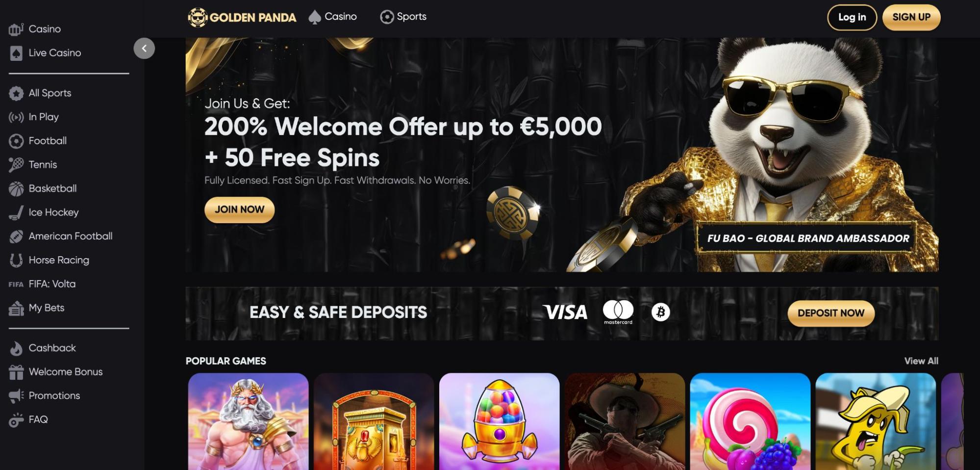The image size is (980, 470).
Task: Switch to Casino in the top navigation
Action: (x=332, y=17)
